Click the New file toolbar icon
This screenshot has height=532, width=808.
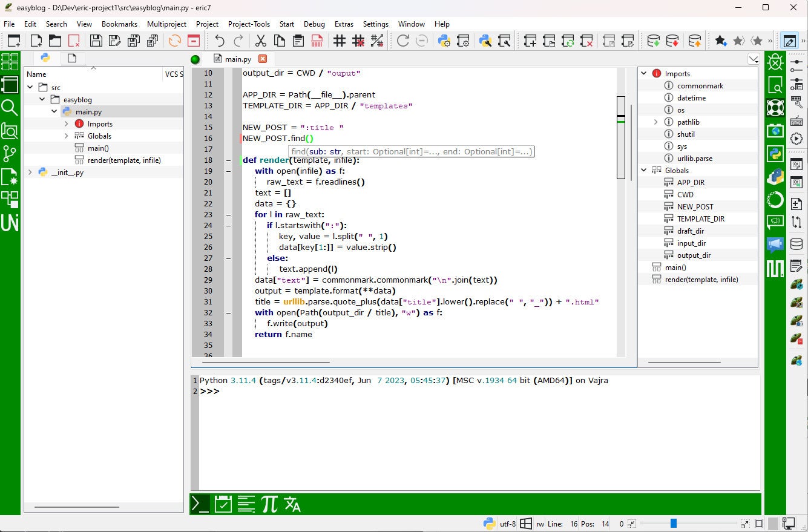click(x=36, y=41)
